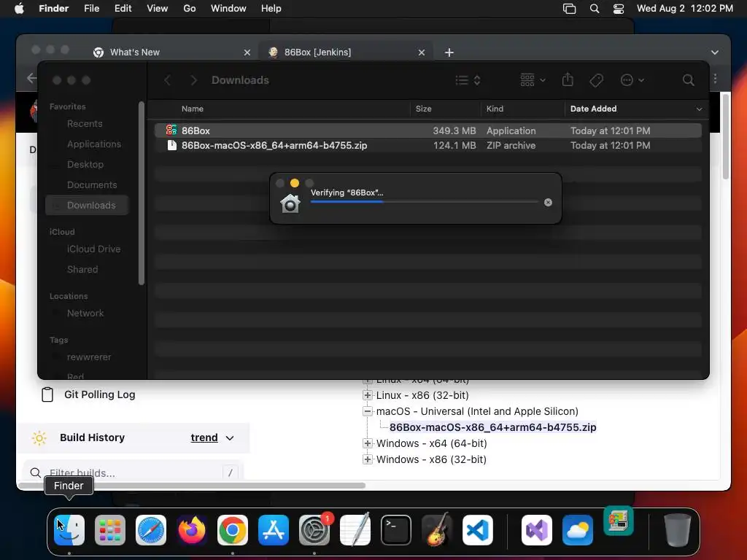Click the Filter builds input field

133,472
